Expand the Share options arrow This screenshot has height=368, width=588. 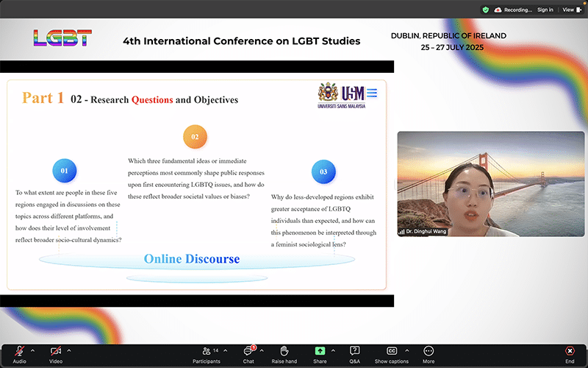click(333, 351)
